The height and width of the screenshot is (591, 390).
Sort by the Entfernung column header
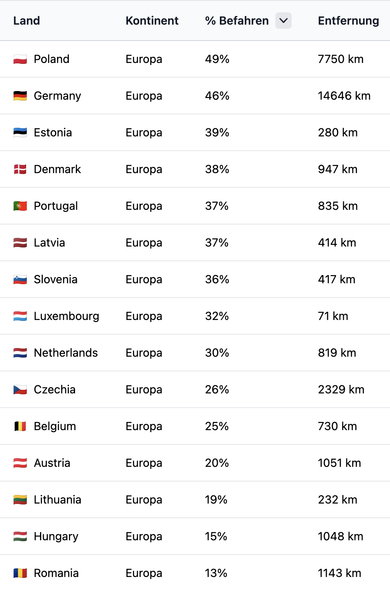pos(348,21)
